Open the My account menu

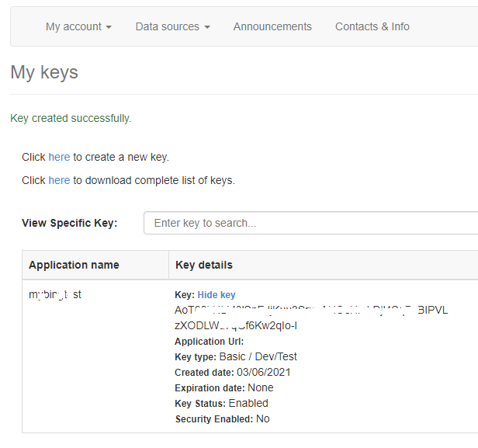click(78, 26)
